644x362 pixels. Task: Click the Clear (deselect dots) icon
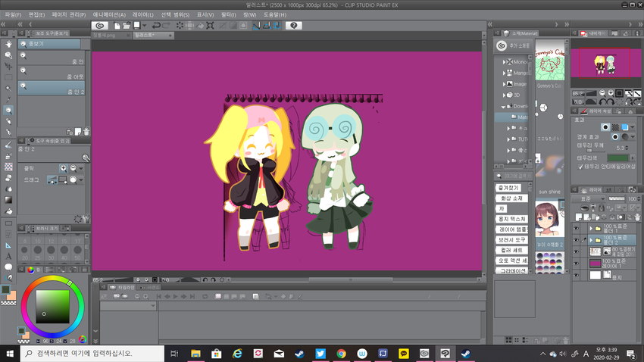(x=180, y=26)
